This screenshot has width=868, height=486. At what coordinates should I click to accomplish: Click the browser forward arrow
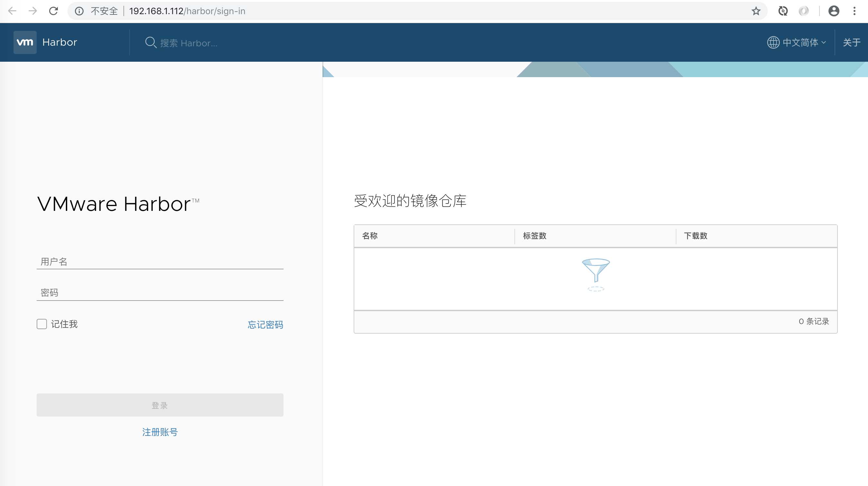click(33, 11)
